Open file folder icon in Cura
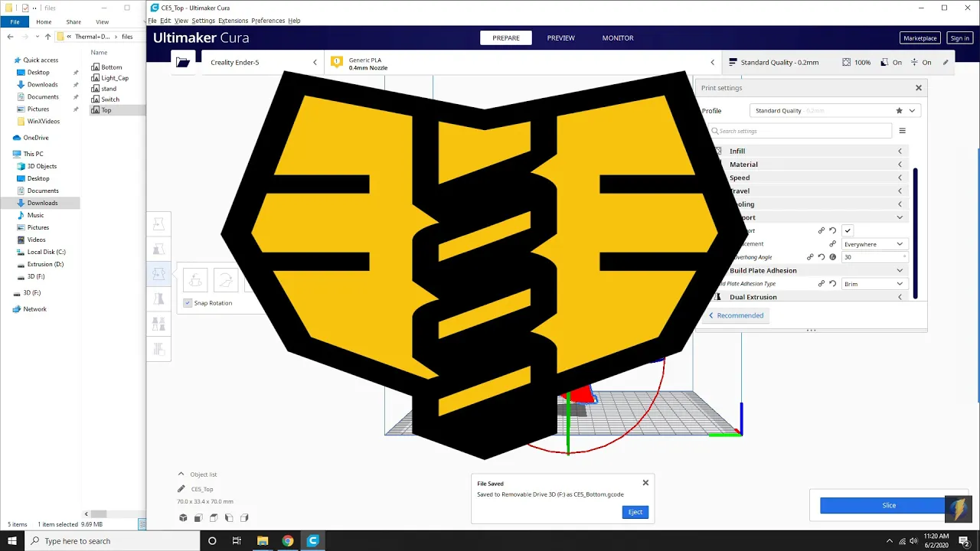The image size is (980, 551). [182, 62]
